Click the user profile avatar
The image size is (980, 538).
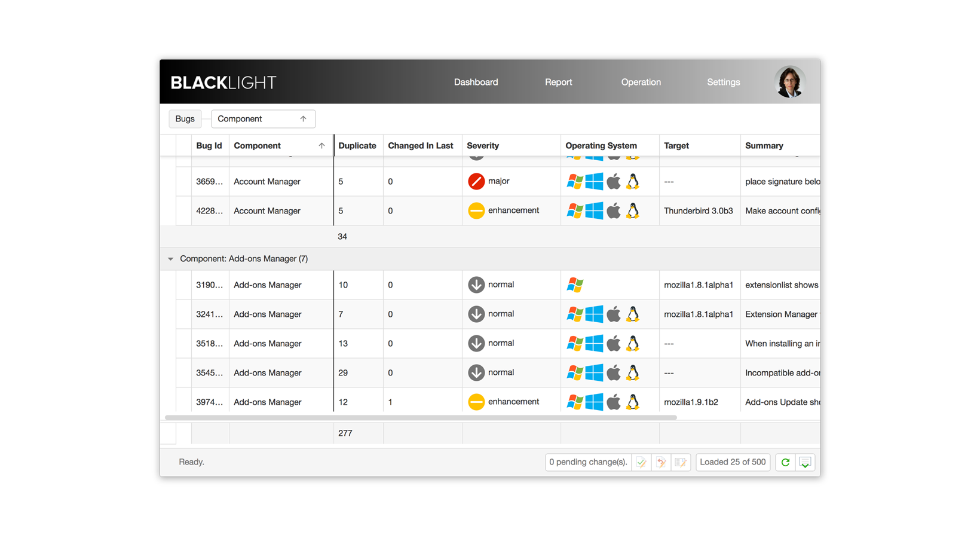pos(789,82)
